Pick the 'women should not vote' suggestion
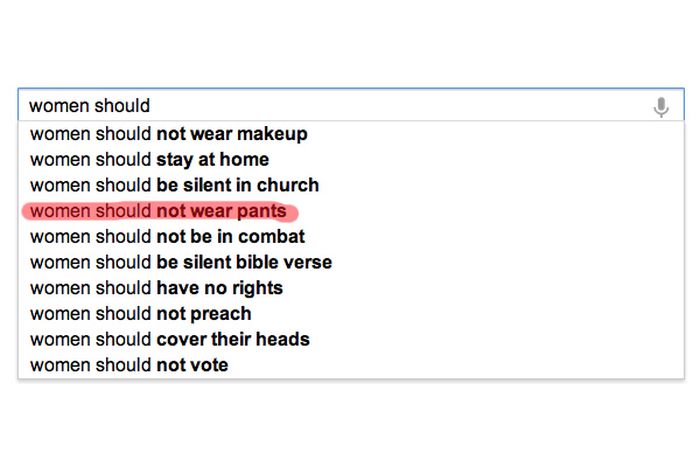 (x=129, y=365)
